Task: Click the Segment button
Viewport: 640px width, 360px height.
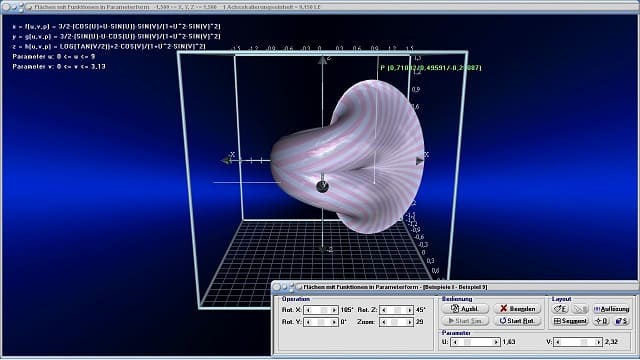Action: pyautogui.click(x=570, y=321)
